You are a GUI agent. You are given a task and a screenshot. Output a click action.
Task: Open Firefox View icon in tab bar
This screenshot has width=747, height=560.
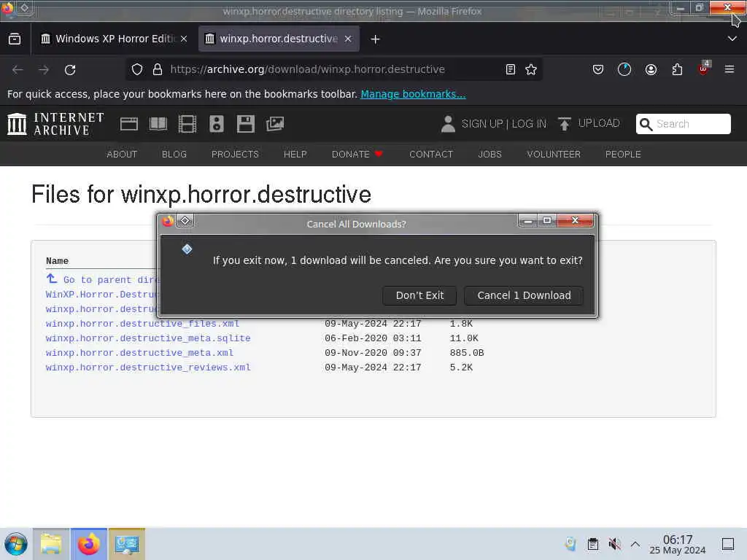15,39
